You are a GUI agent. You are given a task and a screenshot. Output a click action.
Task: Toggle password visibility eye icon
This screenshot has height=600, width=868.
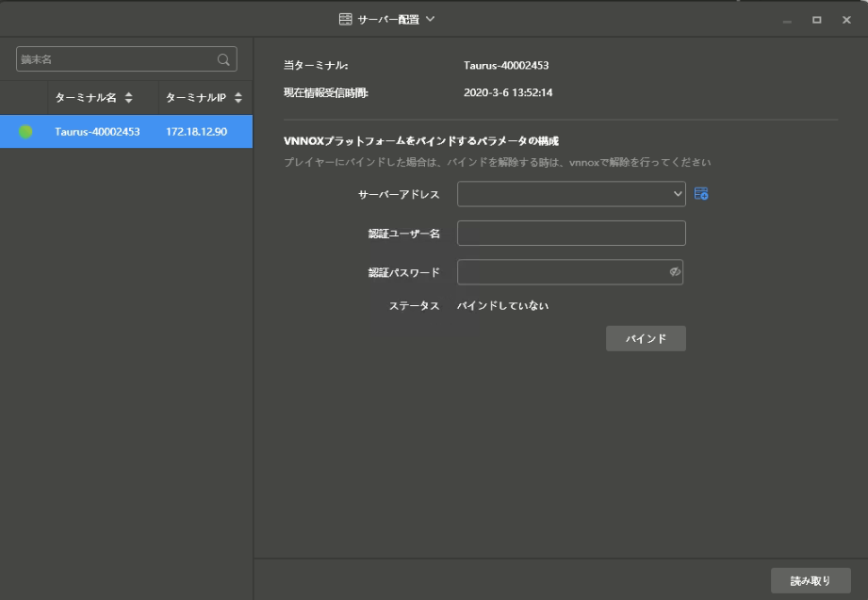[675, 272]
